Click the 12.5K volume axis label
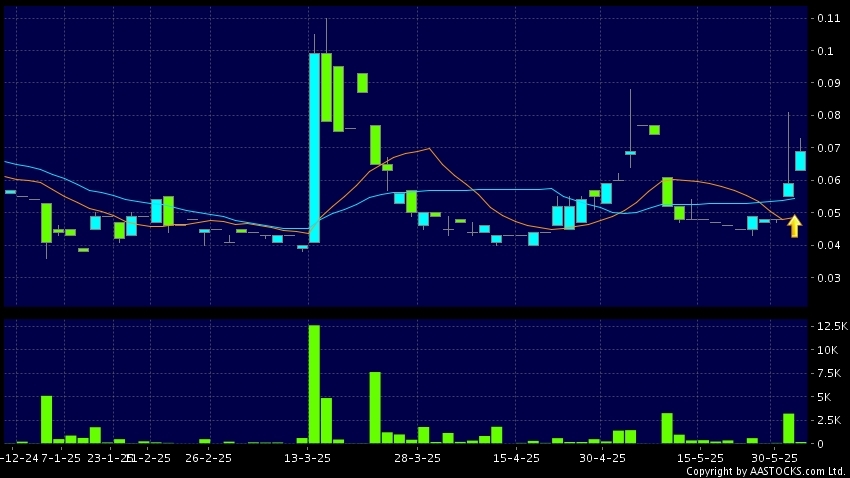 832,326
